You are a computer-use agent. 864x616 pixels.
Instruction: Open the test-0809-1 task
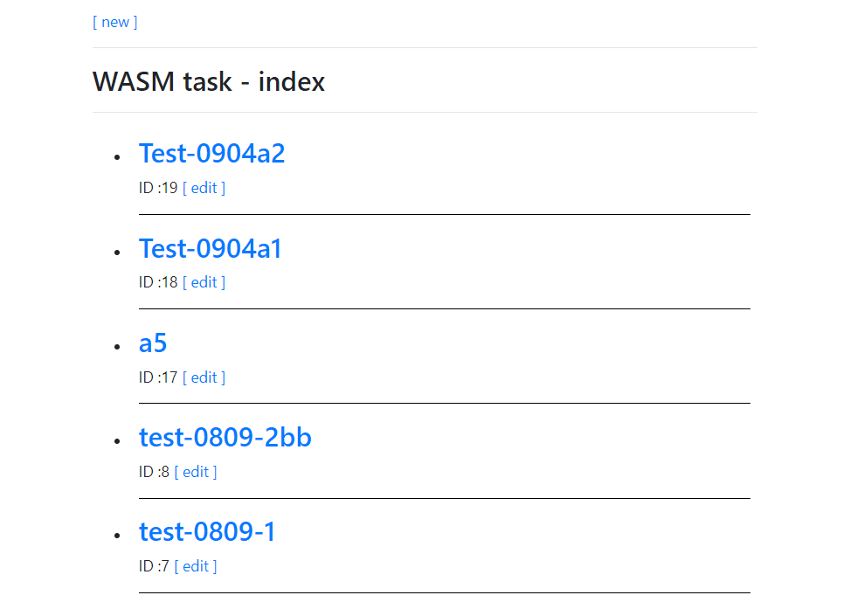point(207,532)
